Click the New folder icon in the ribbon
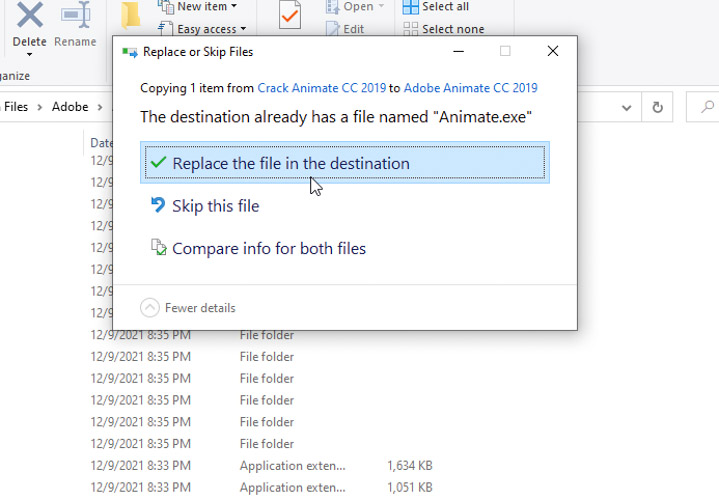Viewport: 719px width, 500px height. [x=131, y=15]
